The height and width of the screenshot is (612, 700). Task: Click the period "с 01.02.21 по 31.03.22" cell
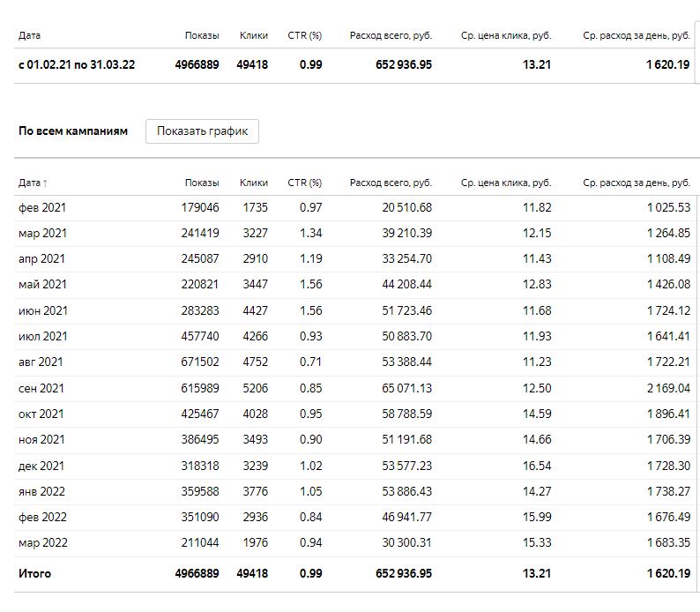[77, 64]
